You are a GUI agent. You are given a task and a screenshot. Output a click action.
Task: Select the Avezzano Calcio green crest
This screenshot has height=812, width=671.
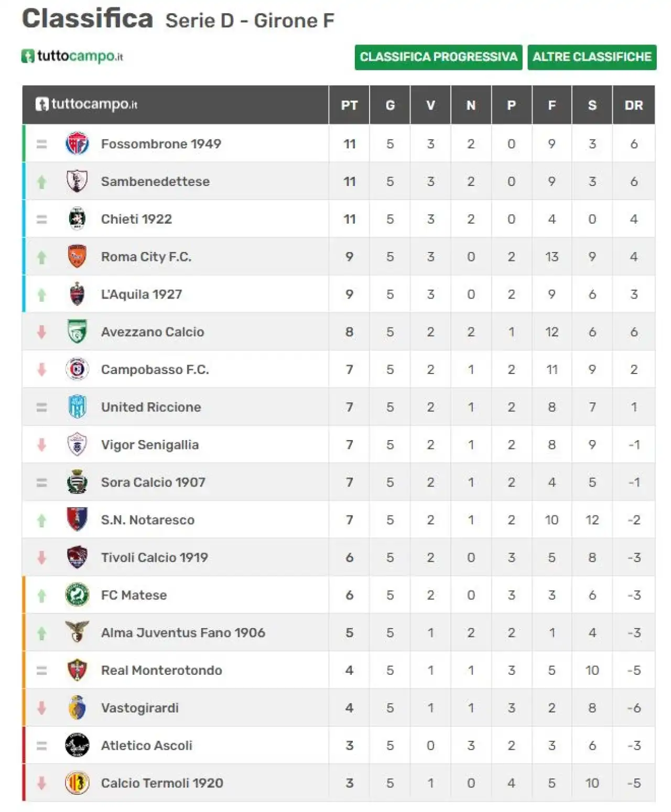pos(77,332)
